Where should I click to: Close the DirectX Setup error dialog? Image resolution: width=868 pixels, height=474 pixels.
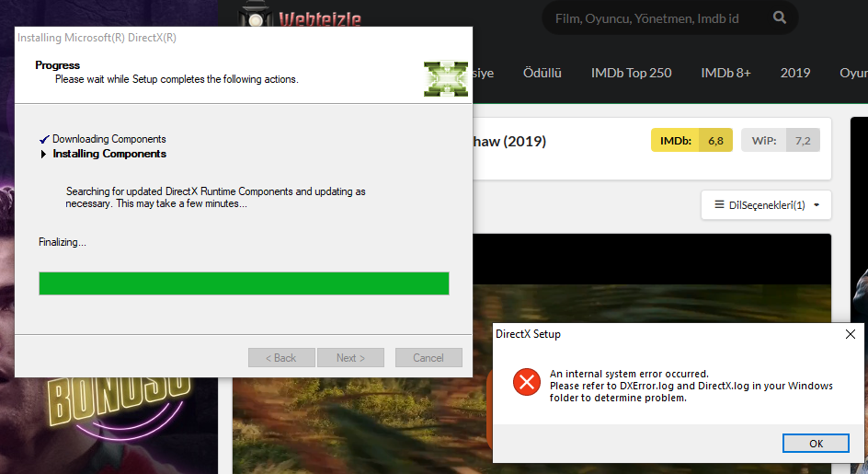[x=851, y=334]
